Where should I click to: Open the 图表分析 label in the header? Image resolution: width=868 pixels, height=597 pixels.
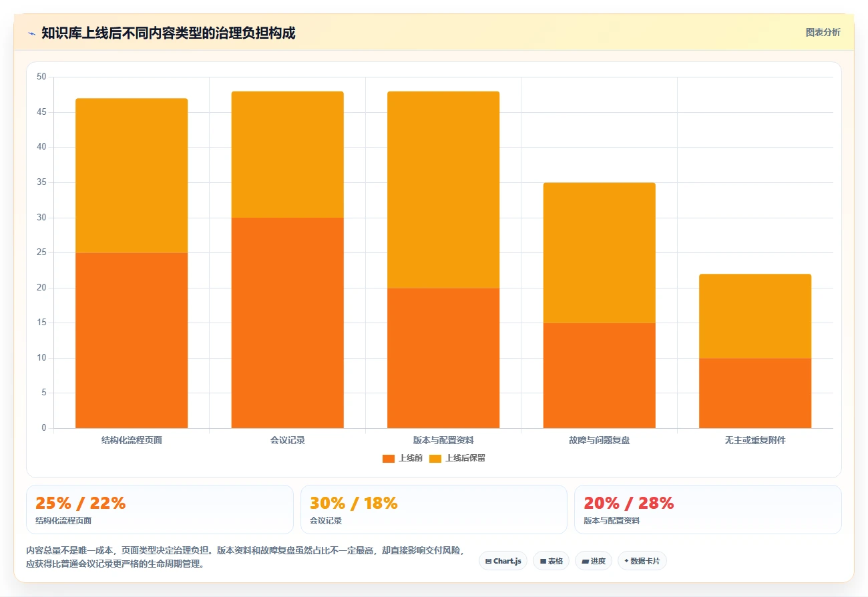823,32
